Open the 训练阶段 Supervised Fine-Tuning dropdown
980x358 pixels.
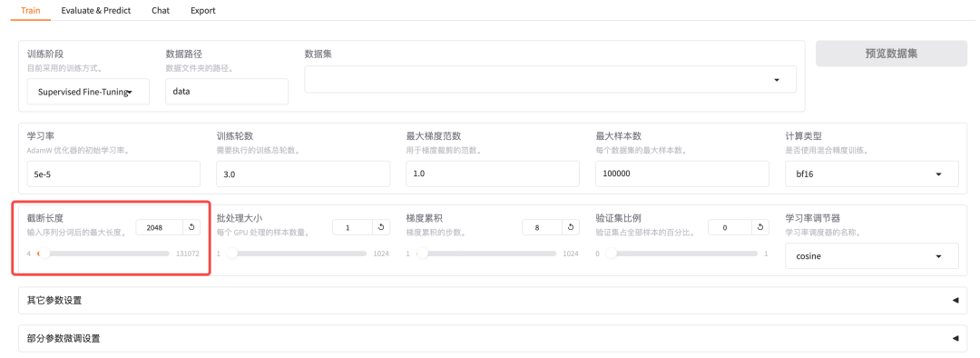(x=88, y=92)
